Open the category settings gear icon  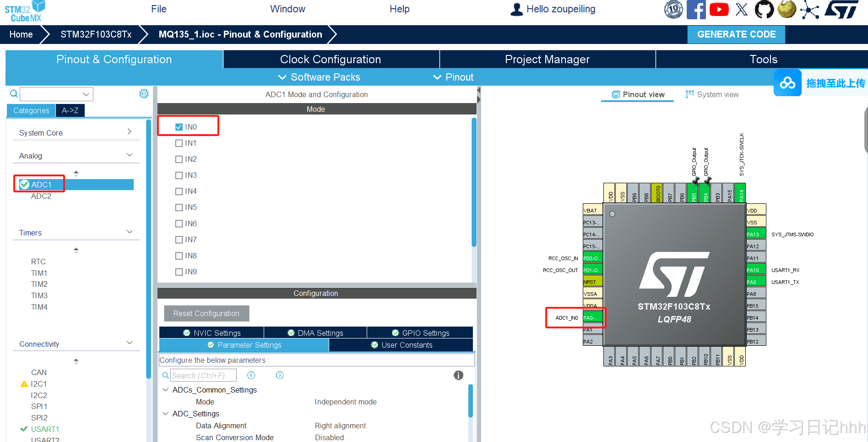click(144, 94)
